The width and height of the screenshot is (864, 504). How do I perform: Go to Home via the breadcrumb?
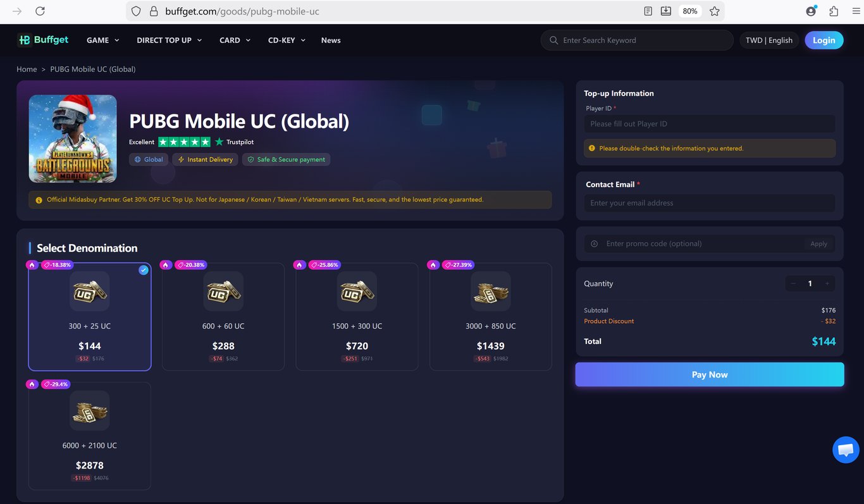(27, 69)
